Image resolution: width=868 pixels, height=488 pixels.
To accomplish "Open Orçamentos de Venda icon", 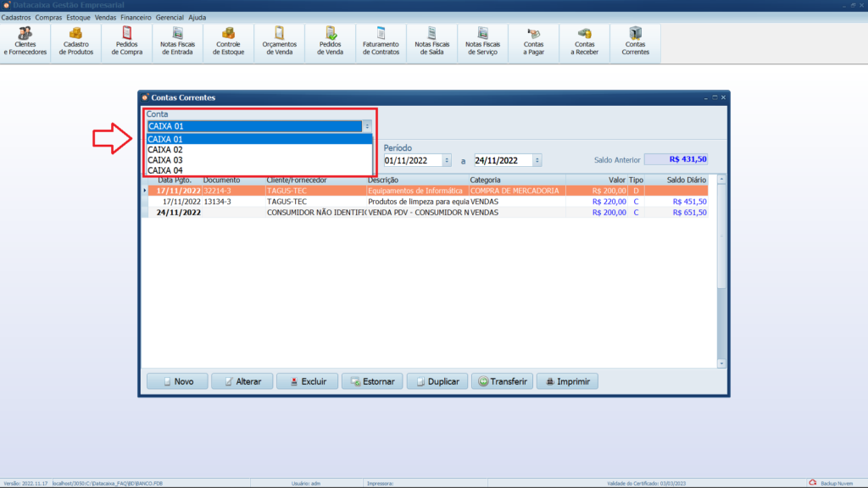I will (280, 41).
